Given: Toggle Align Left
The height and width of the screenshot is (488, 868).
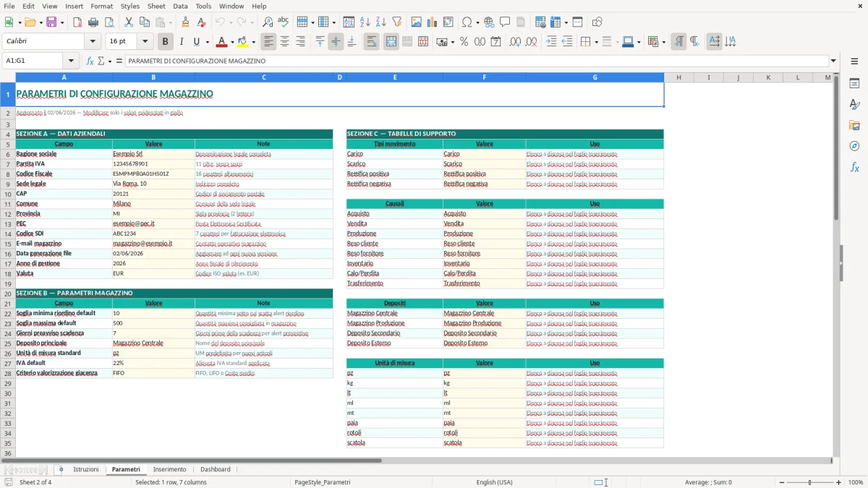Looking at the screenshot, I should pos(269,42).
